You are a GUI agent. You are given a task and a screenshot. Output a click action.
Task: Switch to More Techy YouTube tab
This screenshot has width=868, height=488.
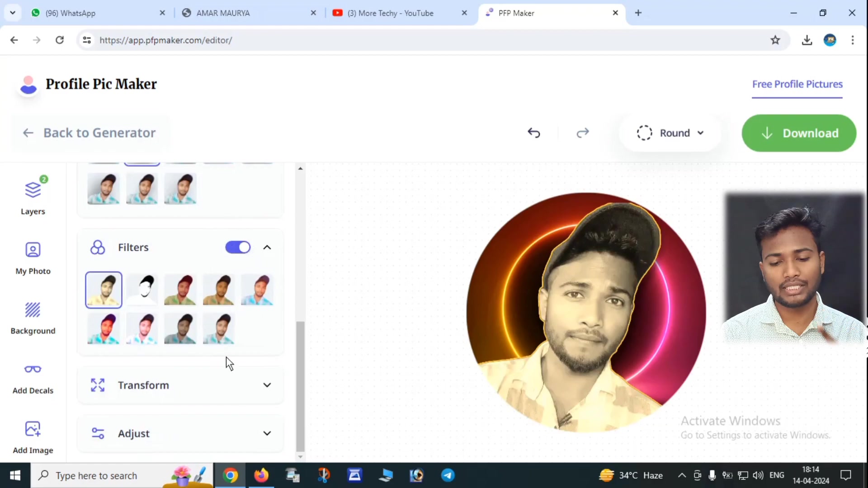point(400,13)
